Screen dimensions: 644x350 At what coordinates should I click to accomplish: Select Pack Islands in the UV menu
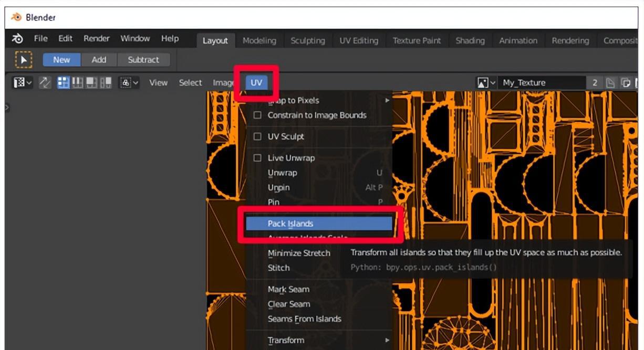(x=319, y=224)
